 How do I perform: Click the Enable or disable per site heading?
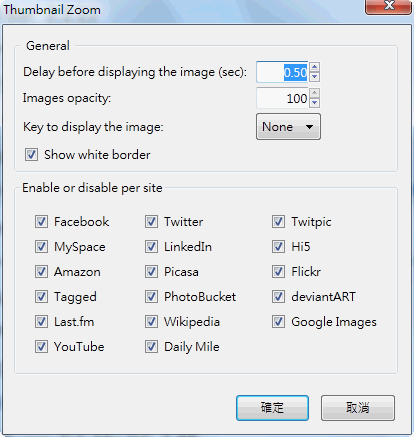pyautogui.click(x=92, y=188)
